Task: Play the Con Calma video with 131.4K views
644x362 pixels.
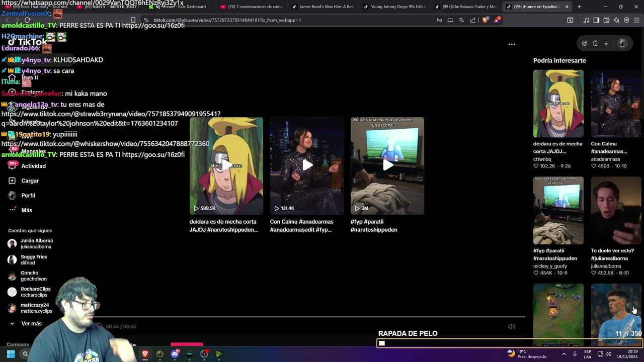Action: click(307, 166)
